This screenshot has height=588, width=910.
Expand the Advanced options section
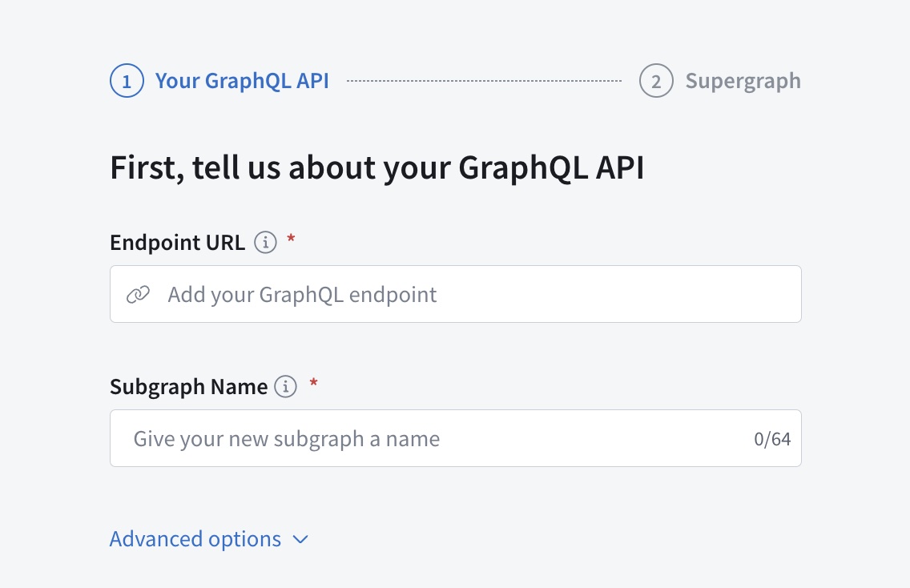click(x=195, y=538)
